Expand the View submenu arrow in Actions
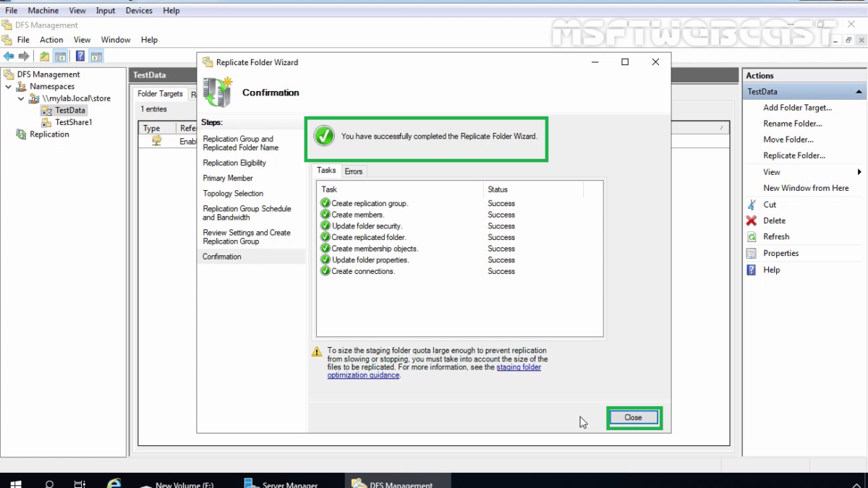The width and height of the screenshot is (868, 488). [x=859, y=172]
